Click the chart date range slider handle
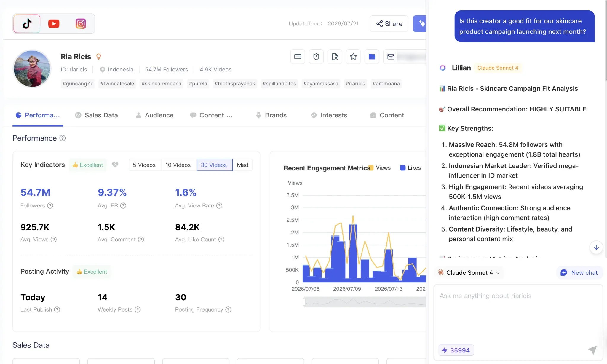Viewport: 607px width, 364px height. pyautogui.click(x=304, y=302)
